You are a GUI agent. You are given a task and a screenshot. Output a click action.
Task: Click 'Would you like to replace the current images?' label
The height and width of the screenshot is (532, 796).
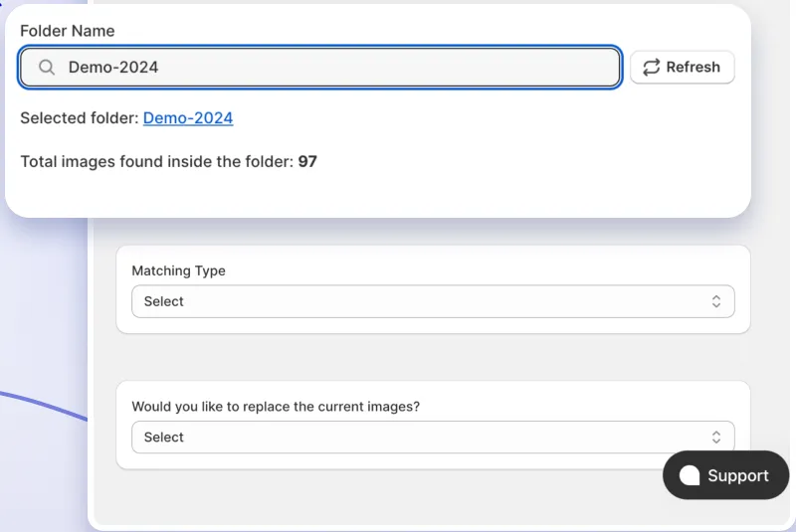tap(276, 407)
